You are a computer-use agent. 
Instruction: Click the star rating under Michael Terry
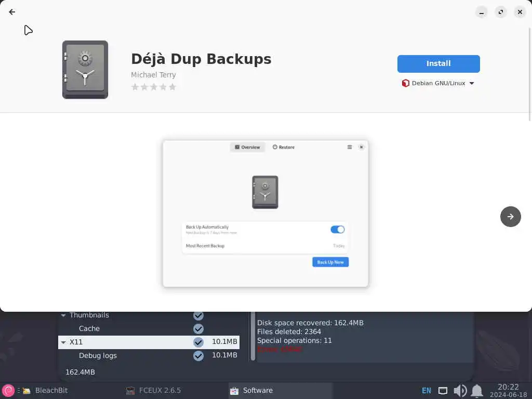point(154,87)
